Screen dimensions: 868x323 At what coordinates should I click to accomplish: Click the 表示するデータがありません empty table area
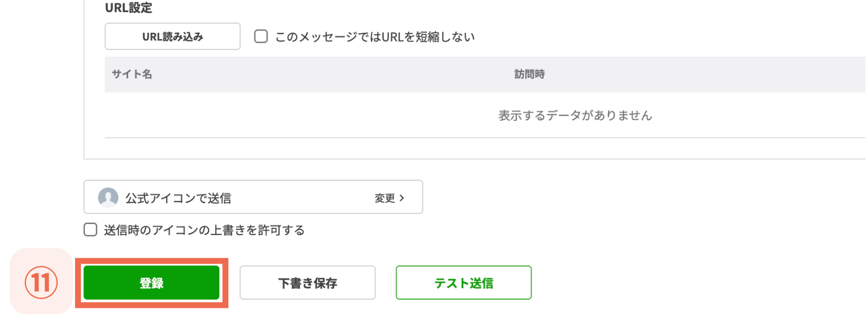pos(575,115)
